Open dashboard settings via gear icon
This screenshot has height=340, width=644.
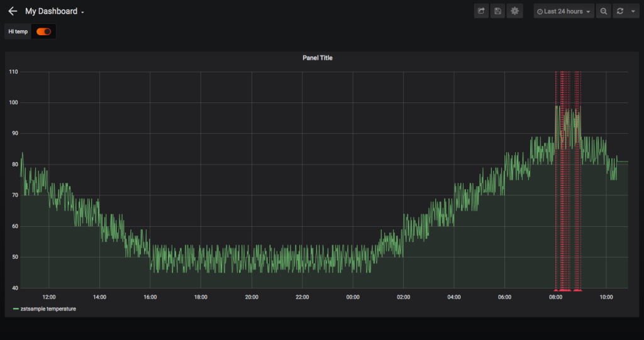tap(514, 11)
